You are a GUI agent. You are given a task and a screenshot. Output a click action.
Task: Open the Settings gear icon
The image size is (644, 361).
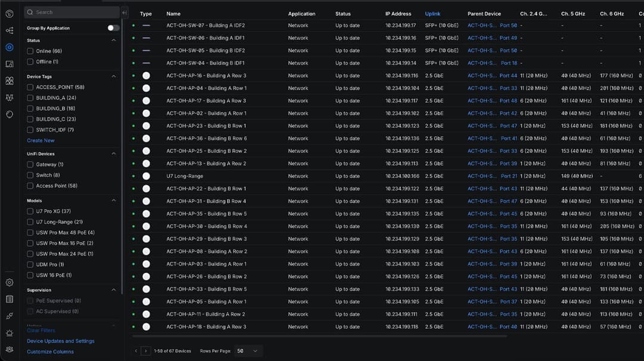(x=10, y=282)
